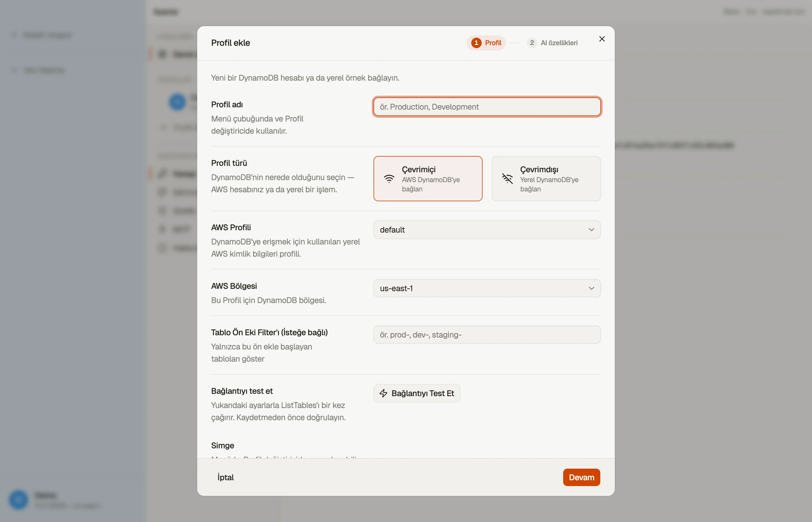Click the İptal button

225,477
